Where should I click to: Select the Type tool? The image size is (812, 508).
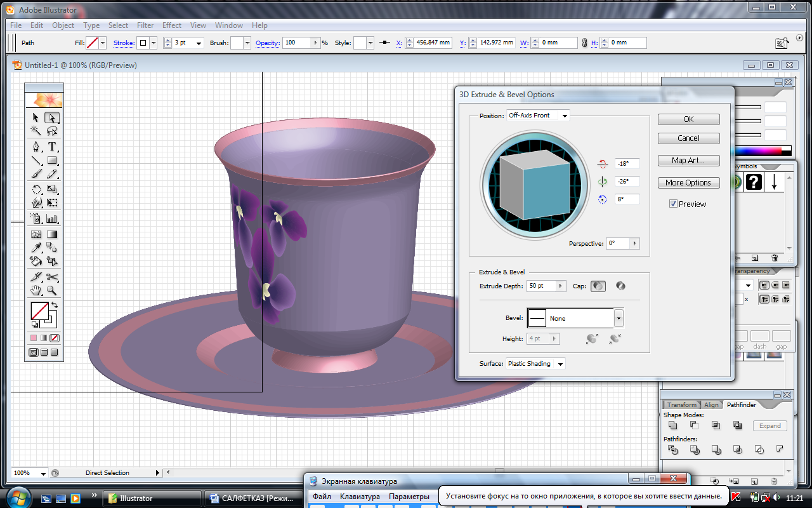click(52, 147)
